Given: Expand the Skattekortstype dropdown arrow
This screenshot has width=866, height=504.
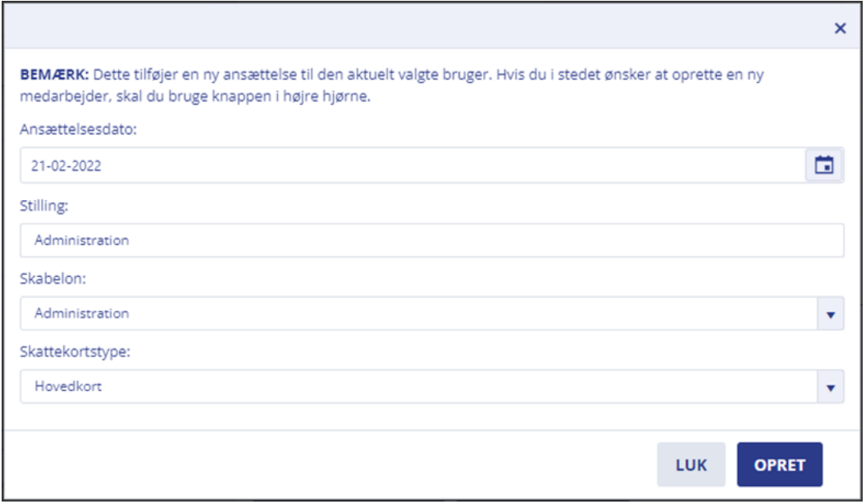Looking at the screenshot, I should click(830, 387).
